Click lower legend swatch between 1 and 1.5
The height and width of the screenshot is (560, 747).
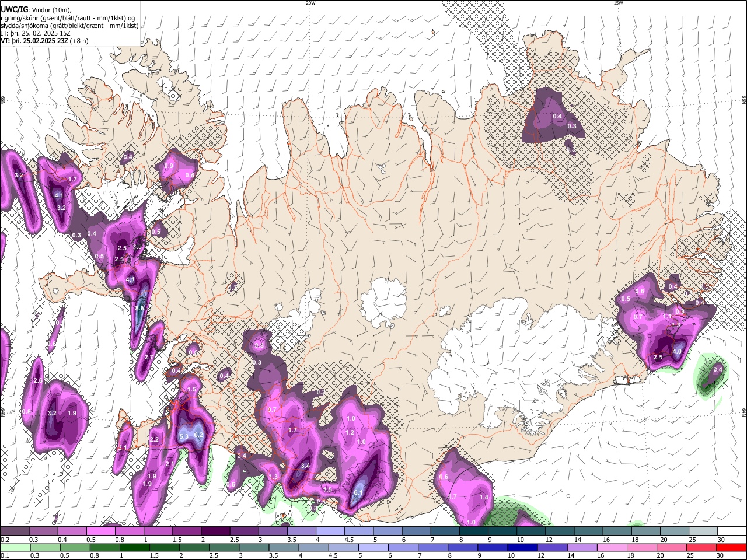(x=134, y=547)
